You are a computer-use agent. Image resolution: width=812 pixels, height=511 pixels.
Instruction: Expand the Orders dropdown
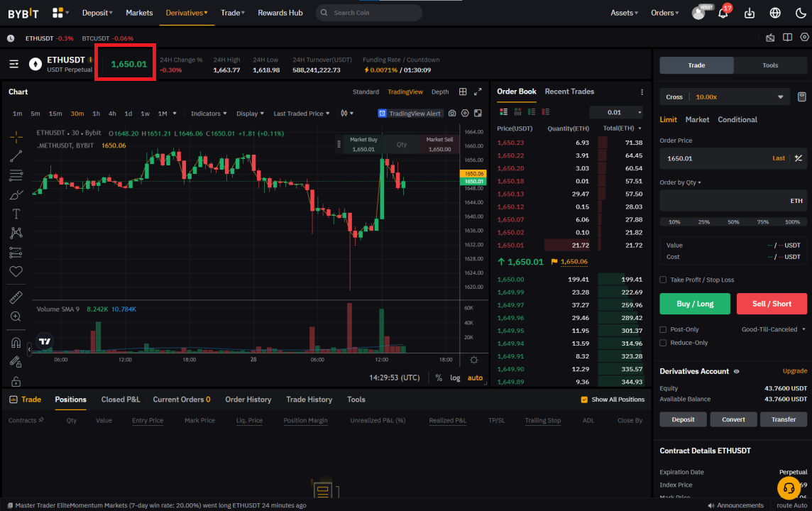pos(664,13)
